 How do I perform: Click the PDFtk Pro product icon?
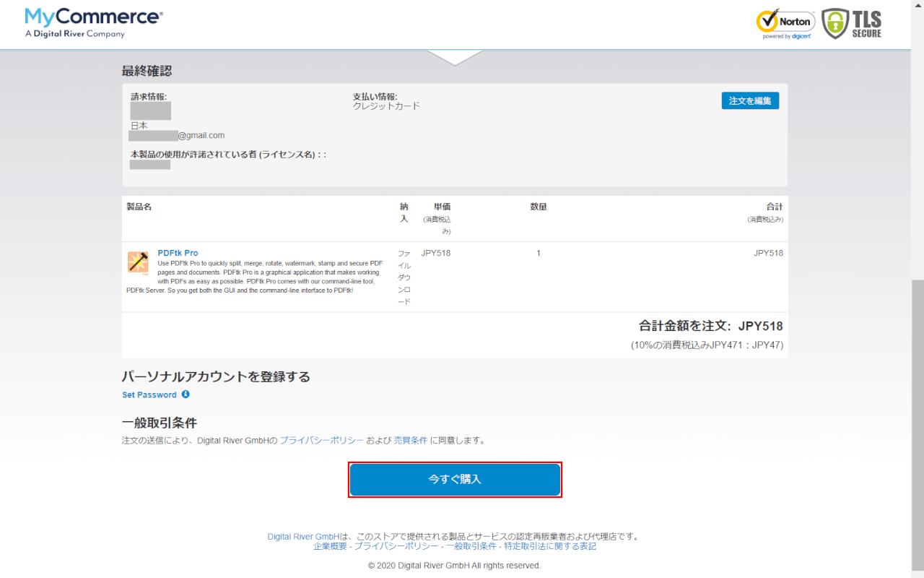click(137, 262)
